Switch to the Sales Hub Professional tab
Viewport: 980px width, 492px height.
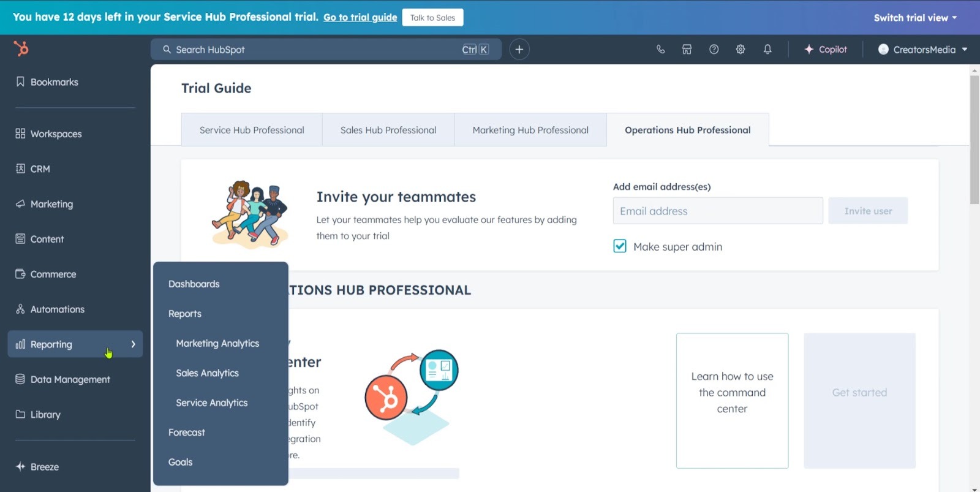[x=388, y=130]
